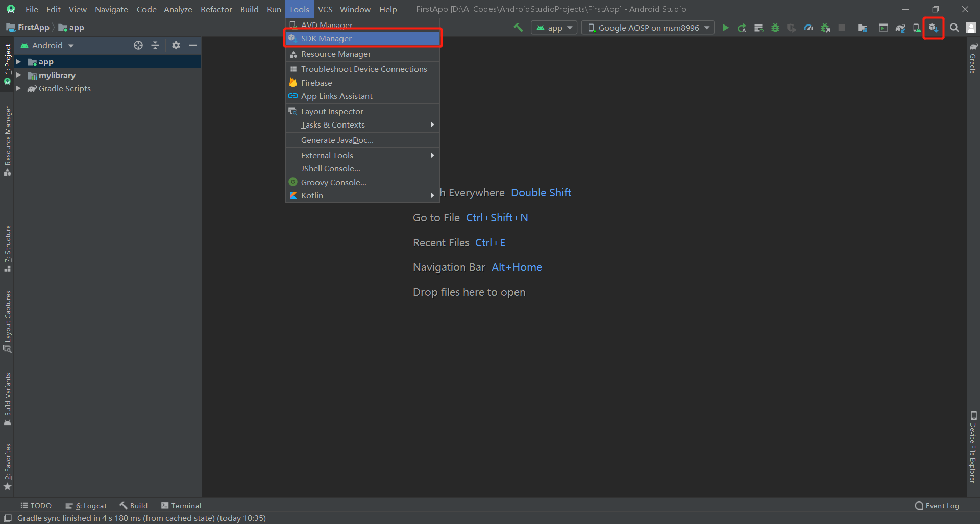Open Build Variants side tab
Image resolution: width=980 pixels, height=524 pixels.
[x=7, y=399]
